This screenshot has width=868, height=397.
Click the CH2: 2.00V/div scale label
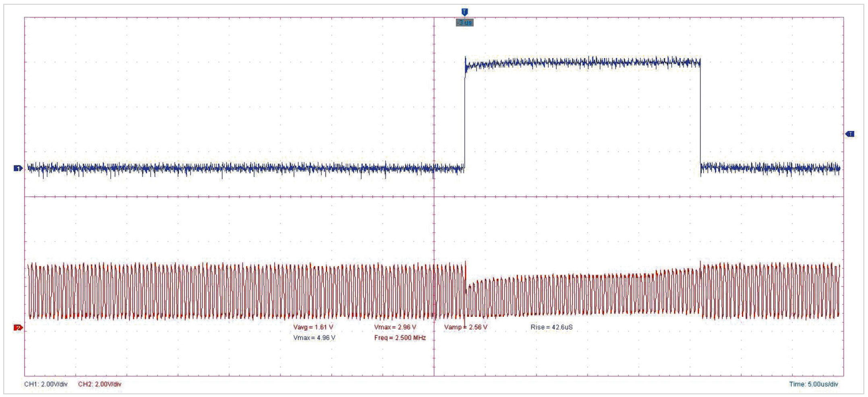click(x=99, y=384)
